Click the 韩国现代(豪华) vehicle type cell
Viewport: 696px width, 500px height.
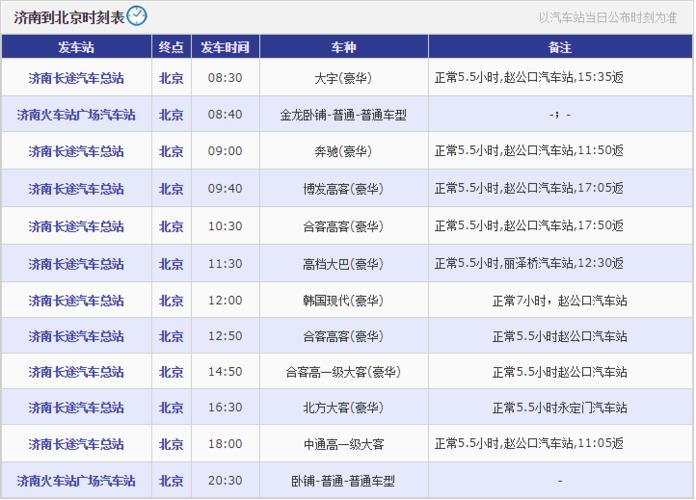tap(344, 301)
